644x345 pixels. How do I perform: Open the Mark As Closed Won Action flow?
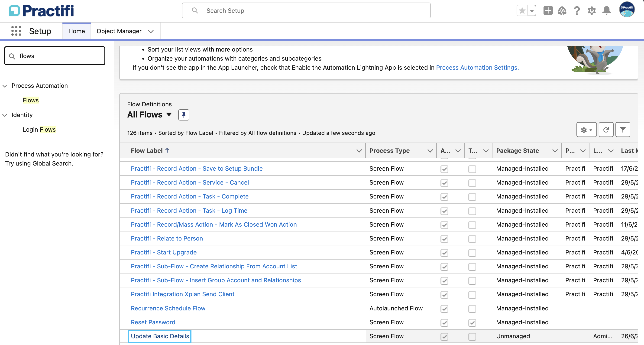coord(214,225)
